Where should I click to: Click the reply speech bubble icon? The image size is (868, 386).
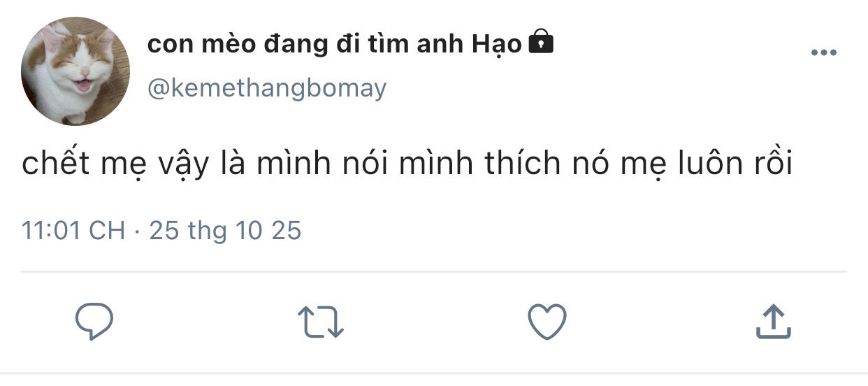pos(94,322)
